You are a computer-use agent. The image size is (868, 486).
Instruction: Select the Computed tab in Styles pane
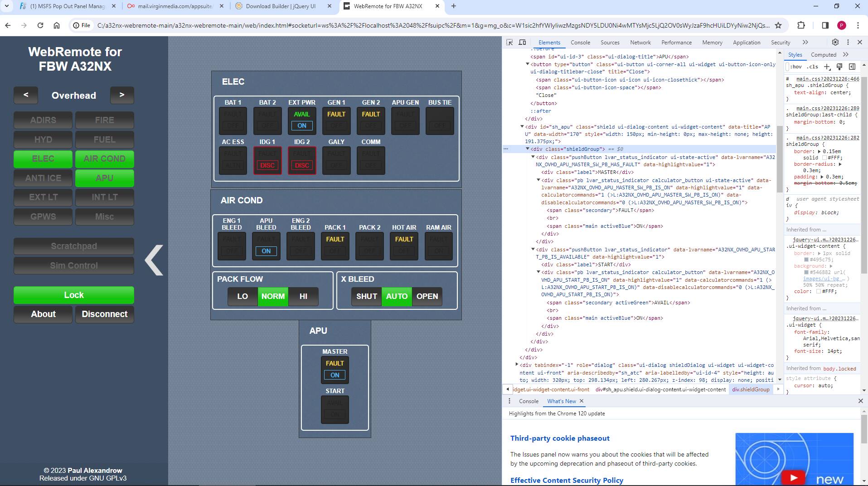click(x=823, y=54)
